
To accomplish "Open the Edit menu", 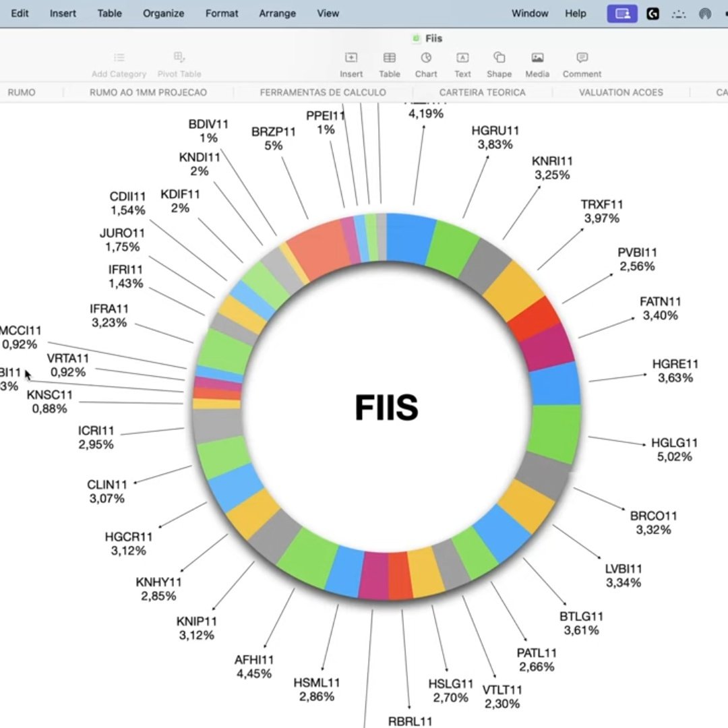I will 20,13.
